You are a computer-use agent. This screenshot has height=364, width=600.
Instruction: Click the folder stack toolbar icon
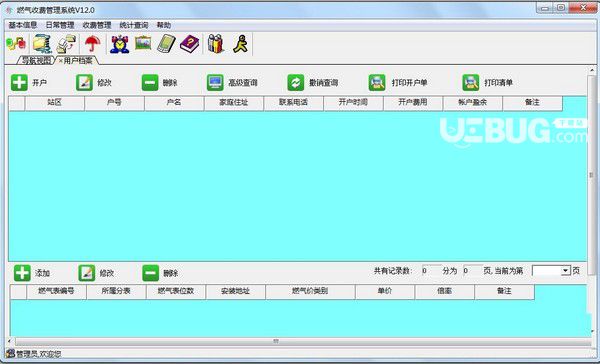click(41, 44)
